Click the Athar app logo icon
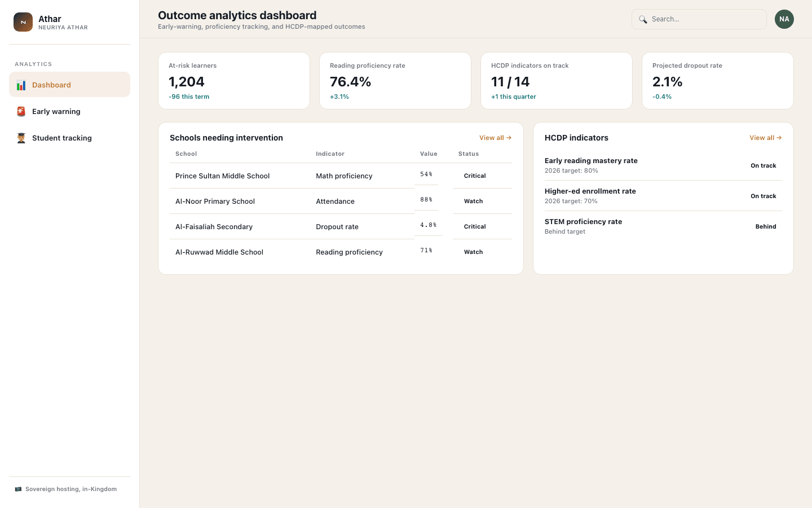The image size is (812, 508). click(23, 22)
